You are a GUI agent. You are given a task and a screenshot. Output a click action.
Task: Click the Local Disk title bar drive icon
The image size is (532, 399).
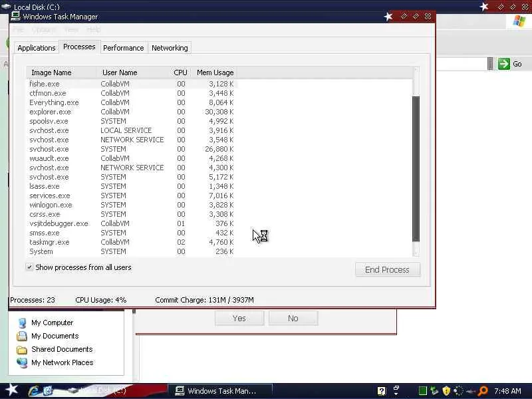[x=6, y=6]
